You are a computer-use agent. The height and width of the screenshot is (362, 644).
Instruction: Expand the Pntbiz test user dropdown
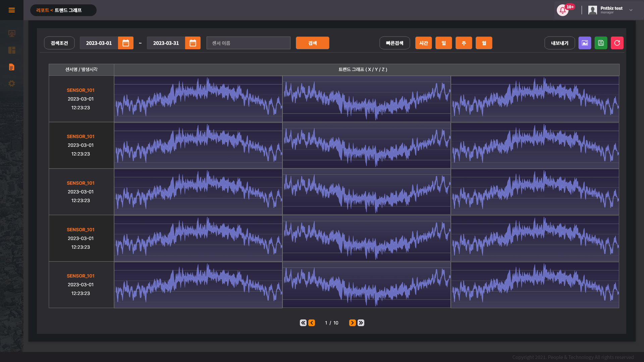coord(631,10)
